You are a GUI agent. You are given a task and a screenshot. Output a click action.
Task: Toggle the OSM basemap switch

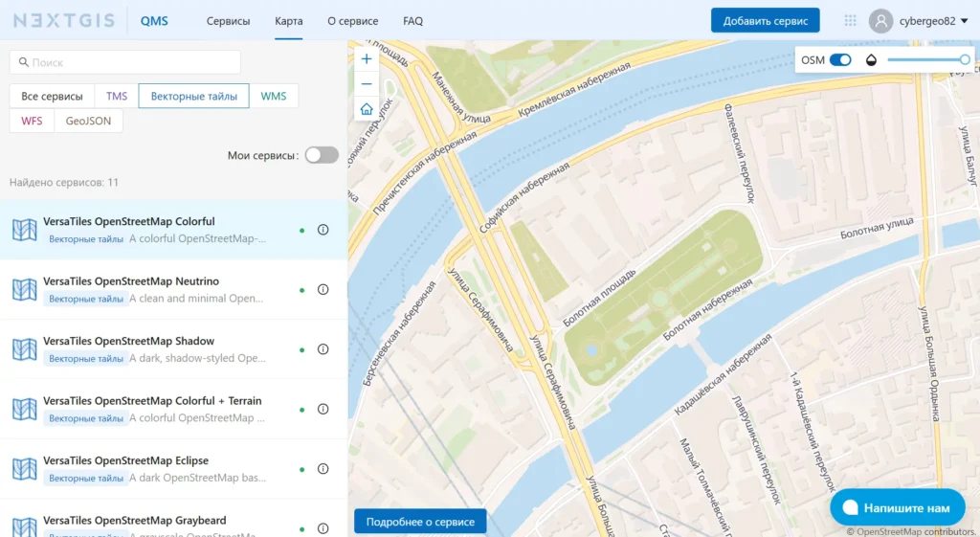840,60
